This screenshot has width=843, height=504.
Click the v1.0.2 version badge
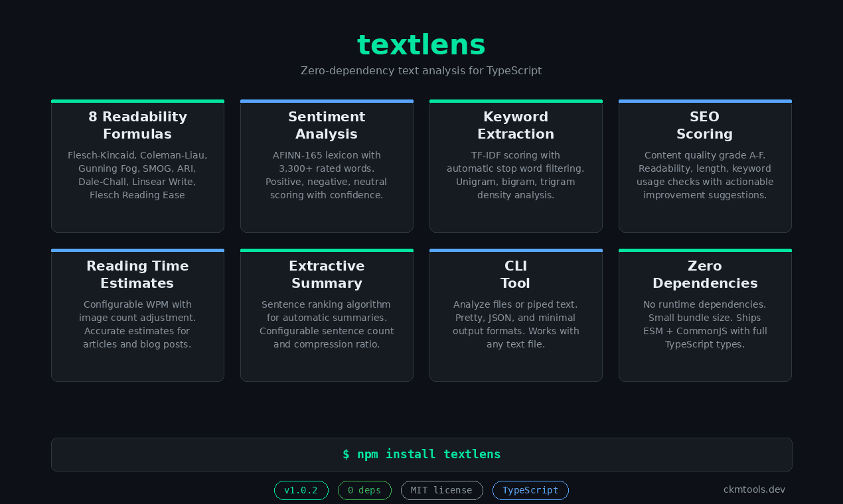[301, 491]
